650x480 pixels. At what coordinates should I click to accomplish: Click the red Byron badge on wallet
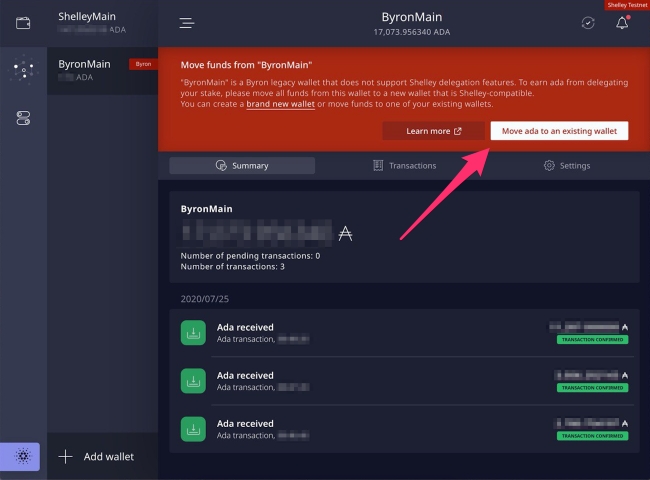coord(143,64)
